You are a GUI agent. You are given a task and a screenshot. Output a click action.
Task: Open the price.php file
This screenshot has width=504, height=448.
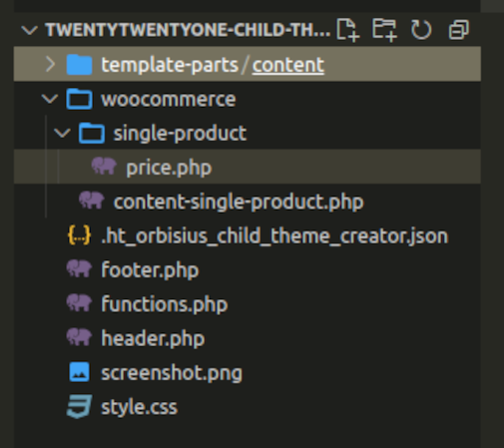[169, 168]
